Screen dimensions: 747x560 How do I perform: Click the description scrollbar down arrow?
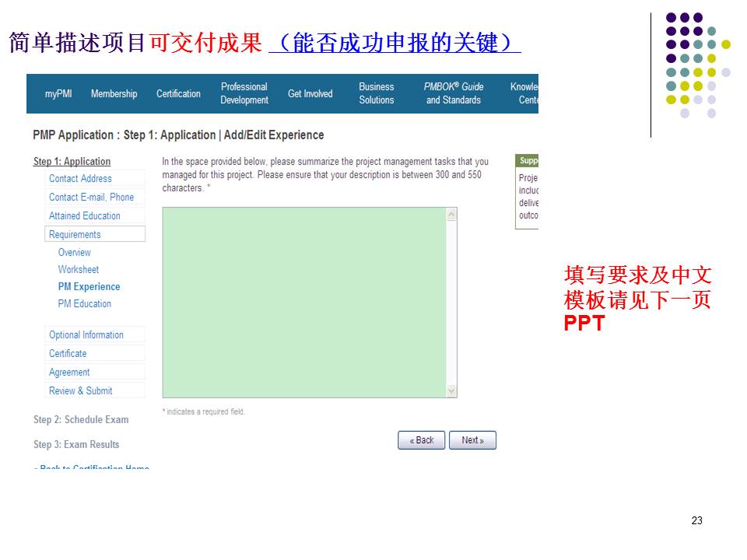(x=451, y=391)
